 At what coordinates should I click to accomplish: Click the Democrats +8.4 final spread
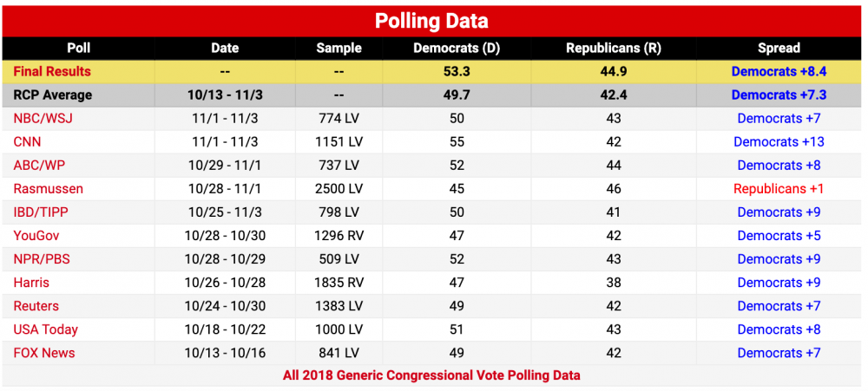(779, 71)
